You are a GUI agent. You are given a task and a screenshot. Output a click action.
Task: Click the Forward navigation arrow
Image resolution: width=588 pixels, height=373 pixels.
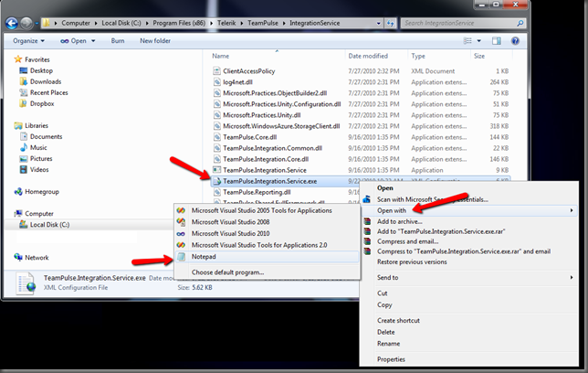26,23
